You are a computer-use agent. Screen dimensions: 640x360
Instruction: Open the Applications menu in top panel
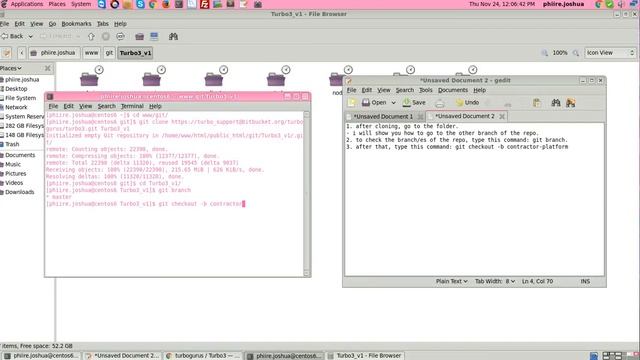click(x=27, y=4)
